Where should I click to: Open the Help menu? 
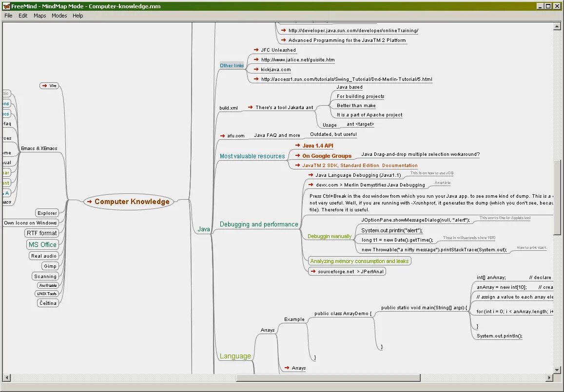pyautogui.click(x=78, y=16)
